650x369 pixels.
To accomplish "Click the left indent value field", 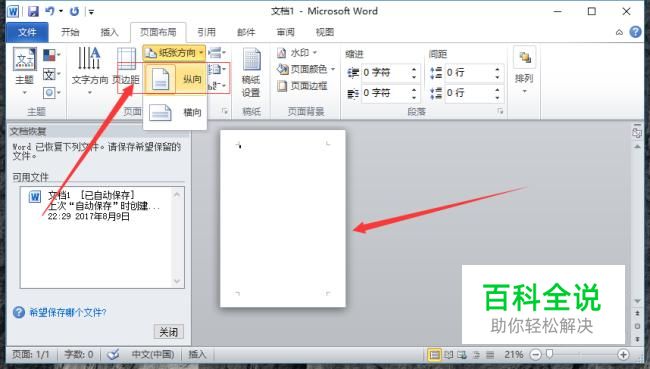I will (x=386, y=73).
